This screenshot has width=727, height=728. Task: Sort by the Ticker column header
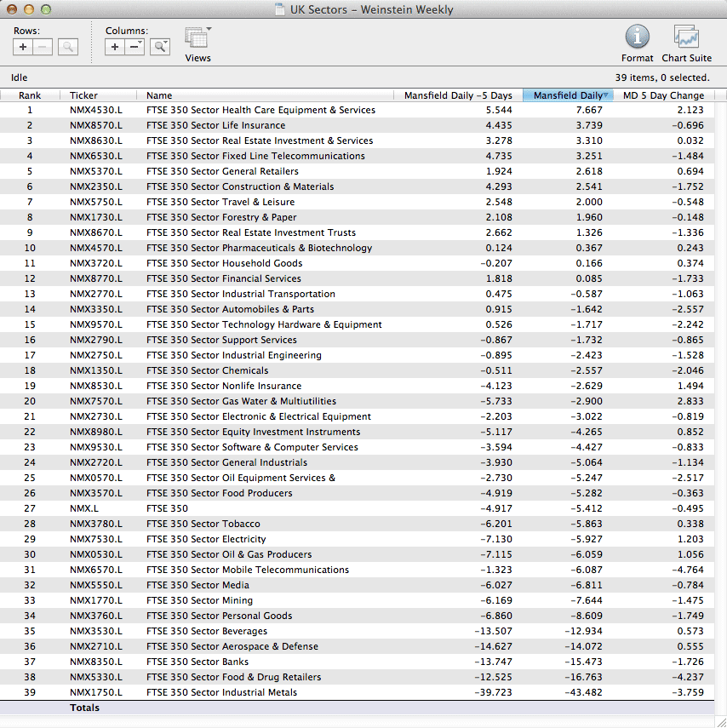[83, 95]
